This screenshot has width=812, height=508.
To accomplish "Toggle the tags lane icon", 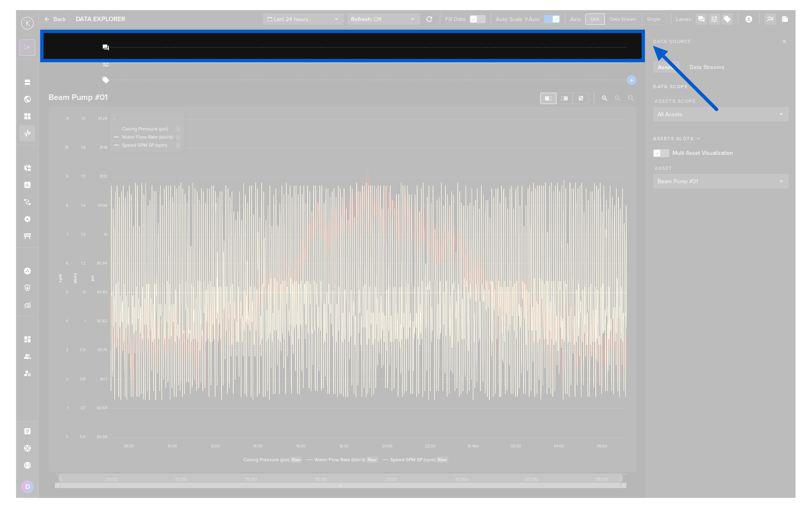I will [727, 19].
